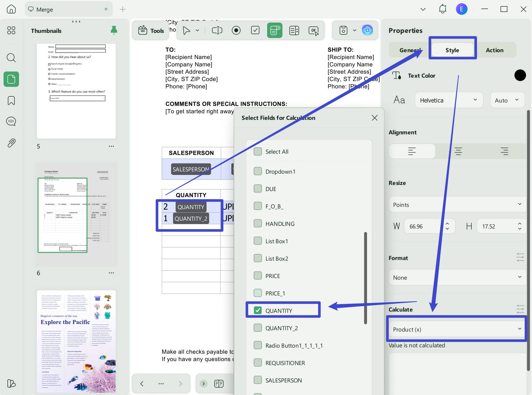Click the field list dialog scrollbar
The height and width of the screenshot is (395, 532).
pyautogui.click(x=365, y=278)
